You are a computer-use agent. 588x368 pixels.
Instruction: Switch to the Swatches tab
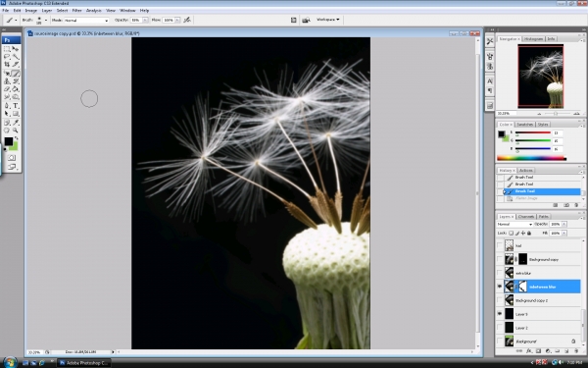tap(524, 125)
